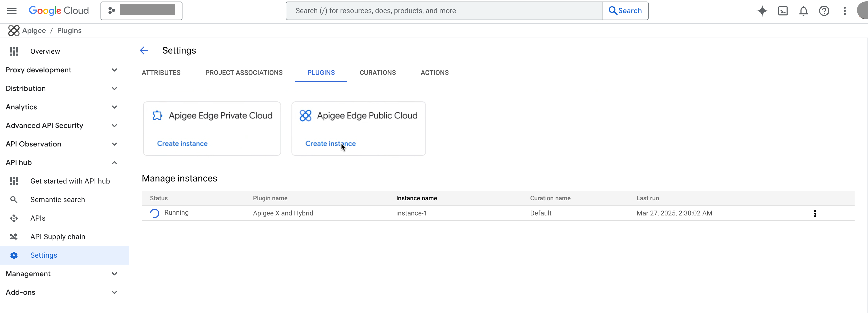This screenshot has height=313, width=868.
Task: Open the Help menu
Action: [x=824, y=11]
